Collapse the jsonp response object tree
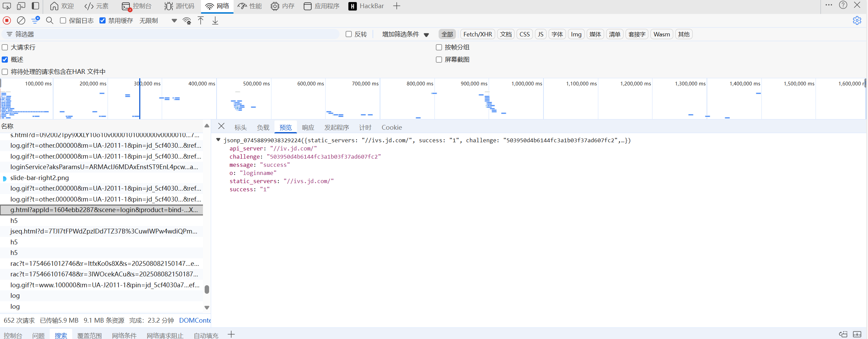This screenshot has height=339, width=868. (218, 140)
